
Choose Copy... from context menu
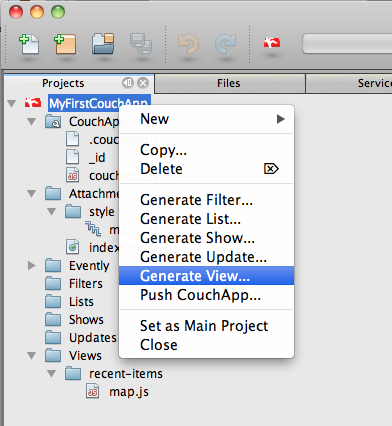[x=206, y=150]
